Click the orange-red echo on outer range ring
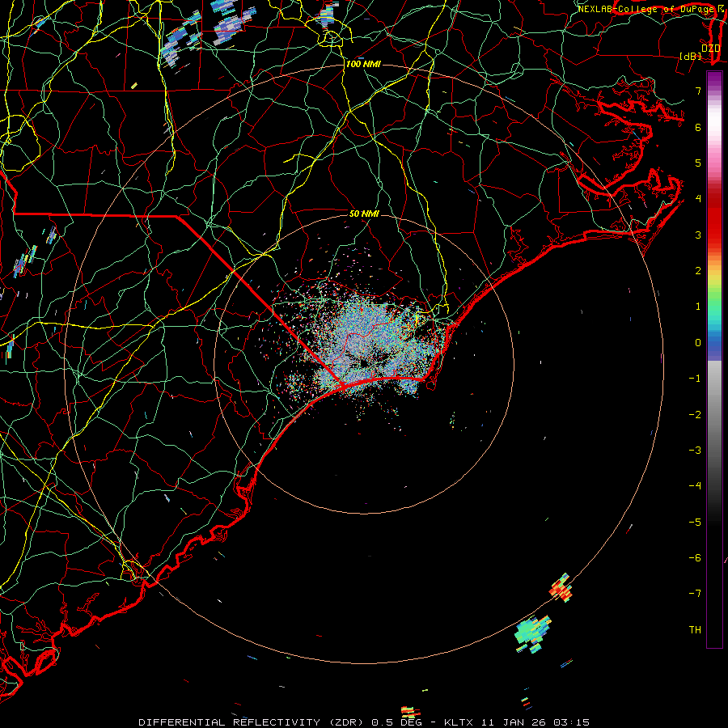The image size is (728, 728). [561, 588]
